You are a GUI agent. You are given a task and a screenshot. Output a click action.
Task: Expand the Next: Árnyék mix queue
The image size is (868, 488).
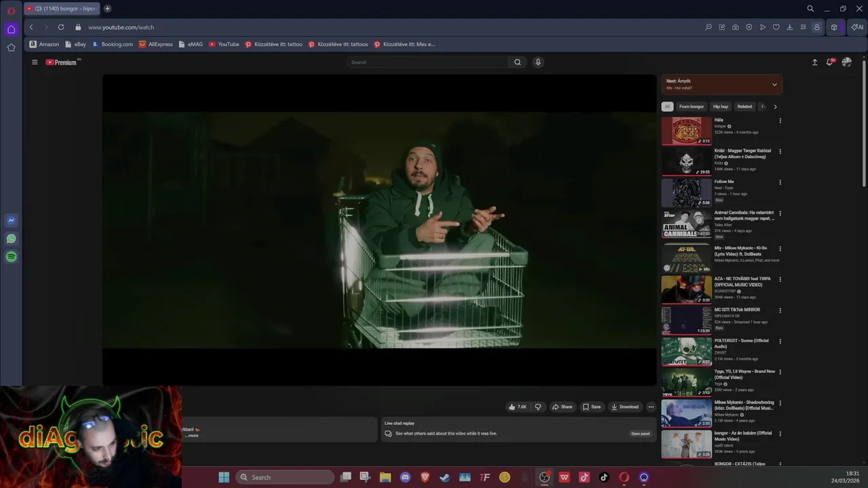coord(774,85)
